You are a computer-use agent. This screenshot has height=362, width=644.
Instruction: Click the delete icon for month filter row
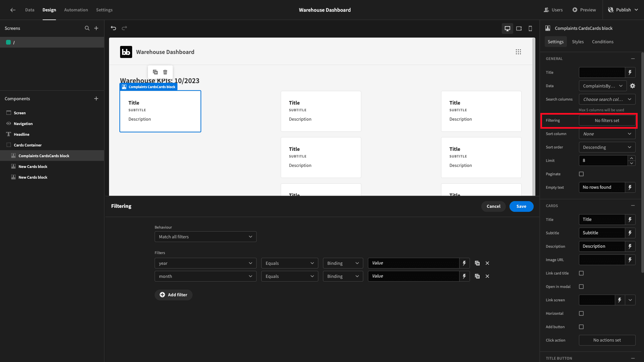[x=487, y=276]
